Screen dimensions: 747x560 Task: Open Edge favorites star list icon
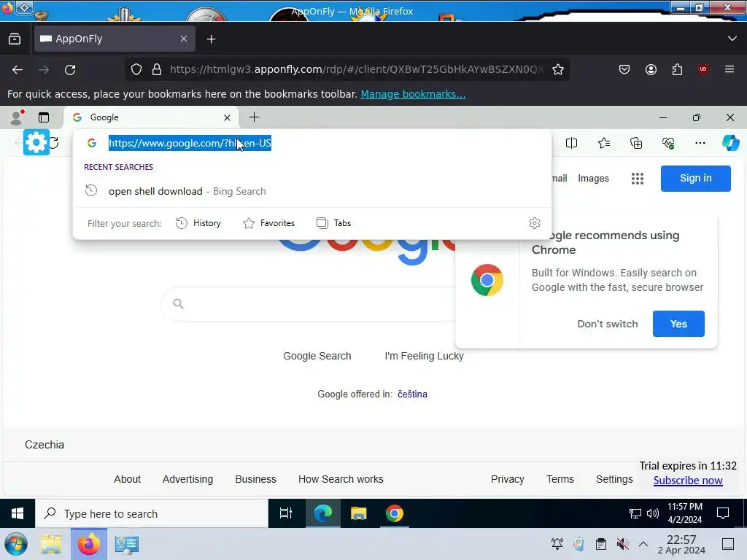coord(603,143)
